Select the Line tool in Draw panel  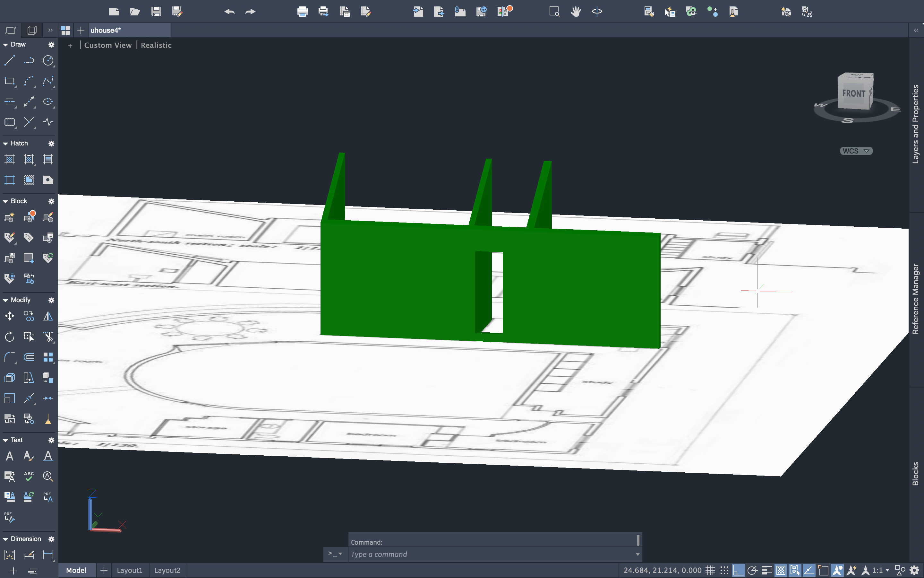click(x=10, y=60)
